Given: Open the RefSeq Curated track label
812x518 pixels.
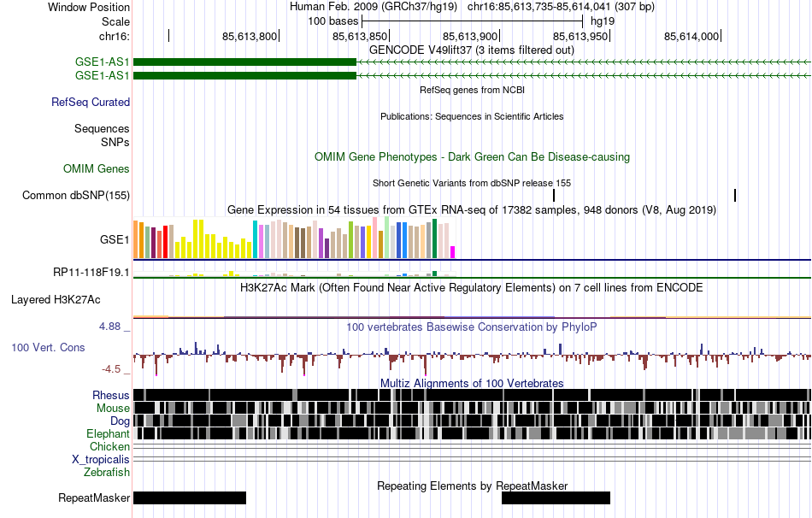Looking at the screenshot, I should tap(91, 102).
